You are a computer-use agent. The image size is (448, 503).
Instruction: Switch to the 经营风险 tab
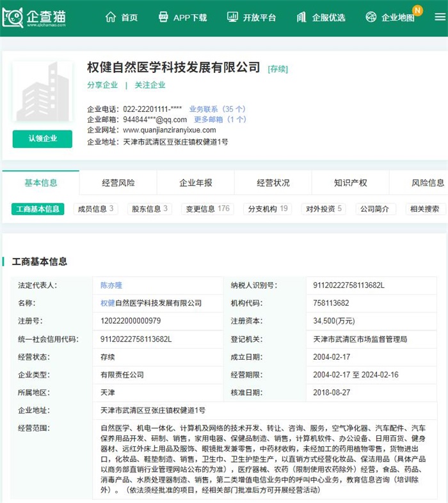pyautogui.click(x=118, y=182)
